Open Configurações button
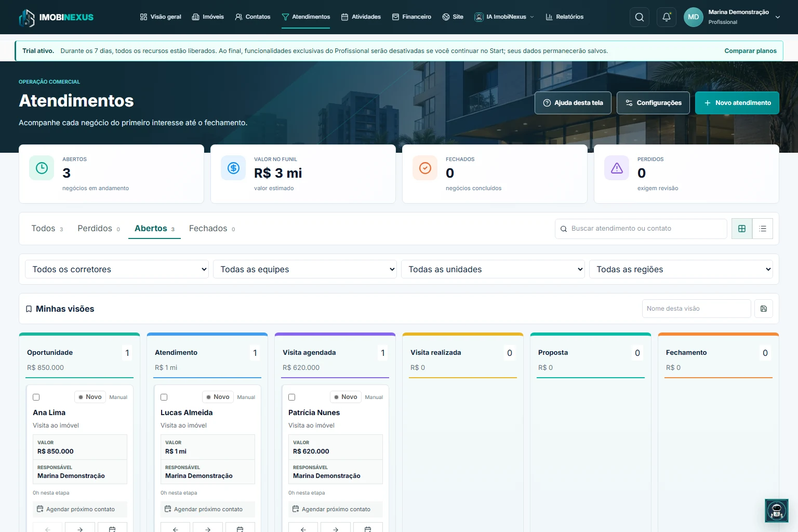798x532 pixels. click(x=653, y=103)
